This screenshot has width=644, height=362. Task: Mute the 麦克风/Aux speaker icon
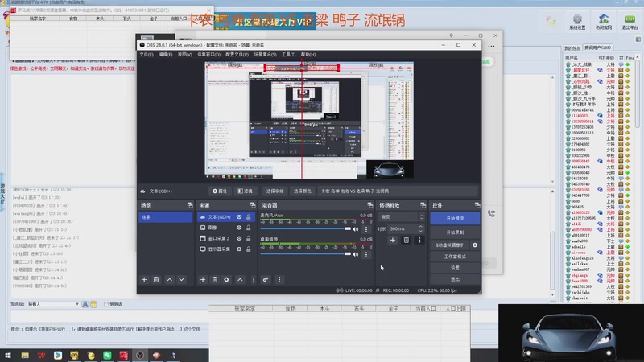point(356,229)
